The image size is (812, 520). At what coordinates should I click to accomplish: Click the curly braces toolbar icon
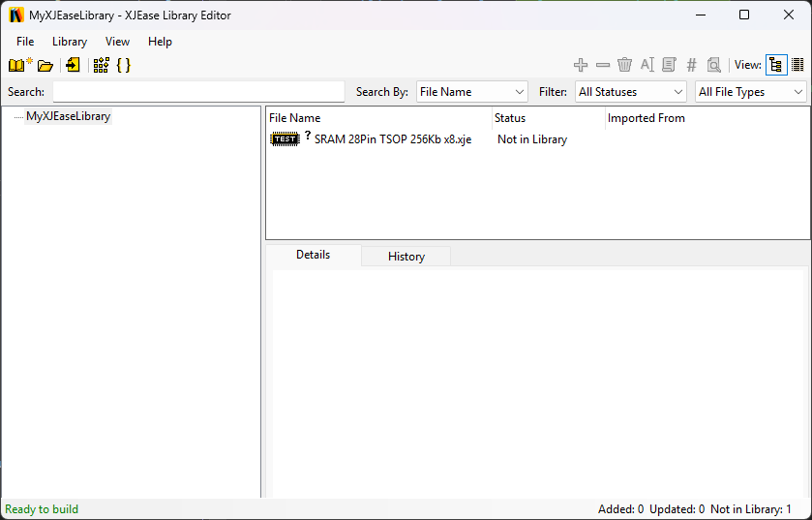coord(123,65)
